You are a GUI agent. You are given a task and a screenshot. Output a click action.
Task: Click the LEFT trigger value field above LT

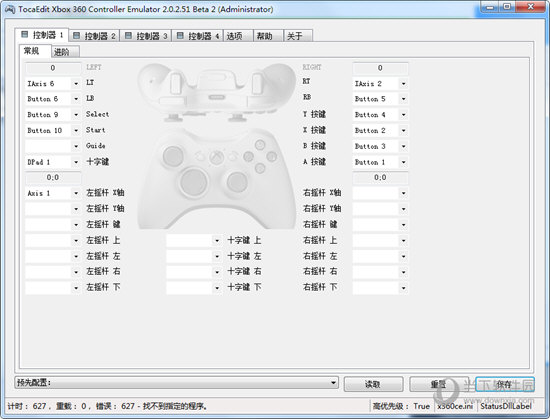53,68
